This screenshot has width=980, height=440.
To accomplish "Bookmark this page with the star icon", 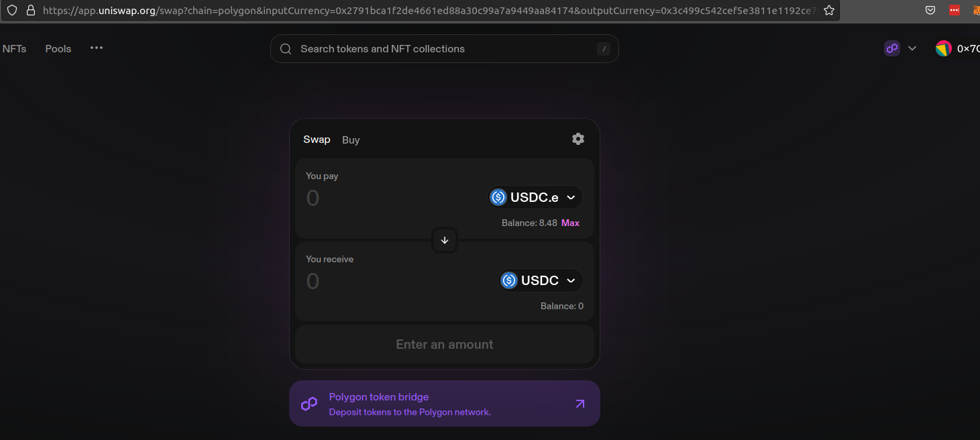I will point(829,11).
